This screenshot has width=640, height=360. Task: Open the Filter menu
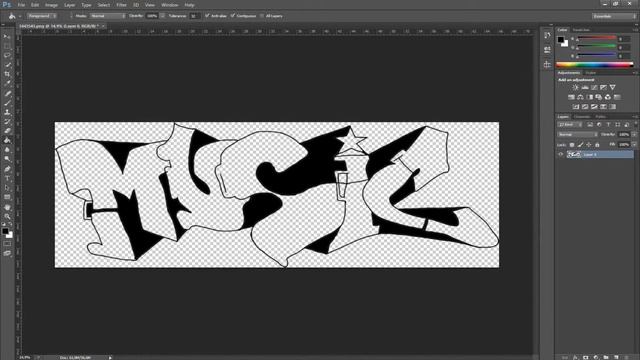(x=122, y=5)
